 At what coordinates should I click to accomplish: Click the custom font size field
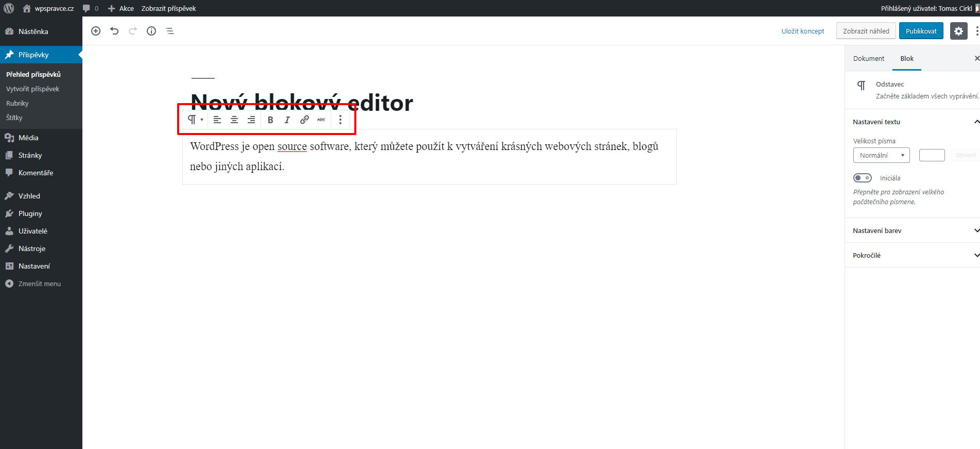click(x=932, y=155)
